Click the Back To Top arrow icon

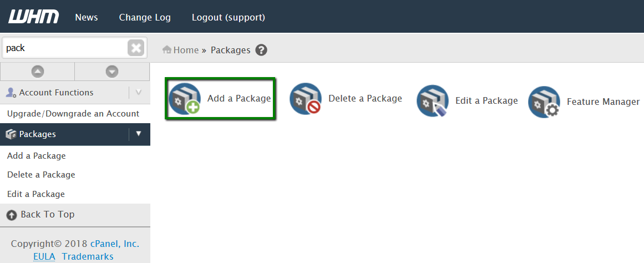pyautogui.click(x=12, y=215)
